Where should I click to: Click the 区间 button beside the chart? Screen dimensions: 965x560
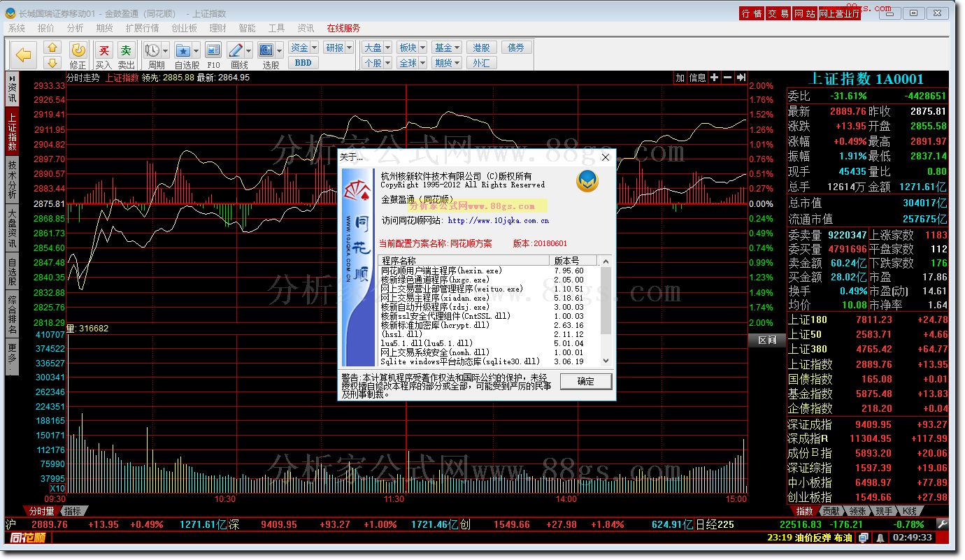[x=767, y=340]
